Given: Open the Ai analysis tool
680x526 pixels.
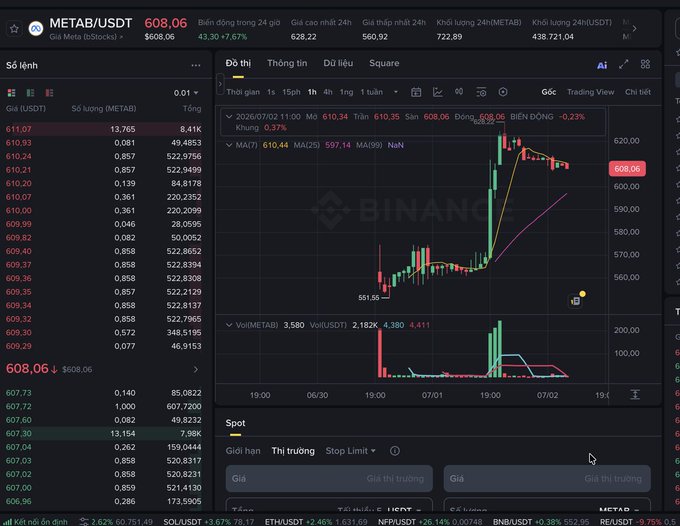Looking at the screenshot, I should click(x=602, y=65).
